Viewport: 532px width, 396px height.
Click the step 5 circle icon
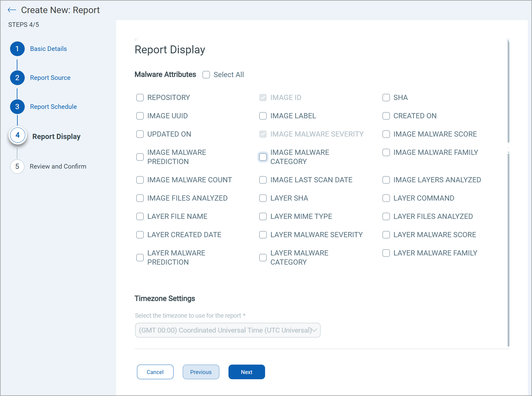(x=17, y=166)
